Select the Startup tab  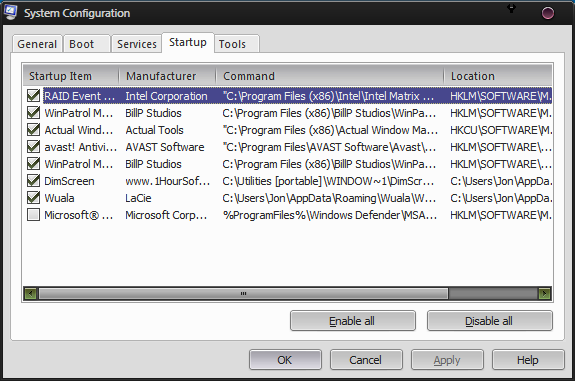(x=188, y=43)
